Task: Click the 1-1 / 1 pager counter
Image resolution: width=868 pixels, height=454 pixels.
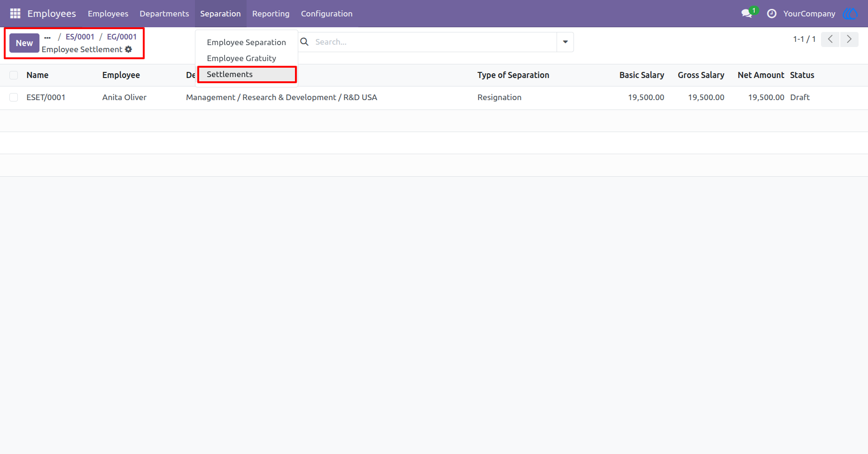Action: (804, 39)
